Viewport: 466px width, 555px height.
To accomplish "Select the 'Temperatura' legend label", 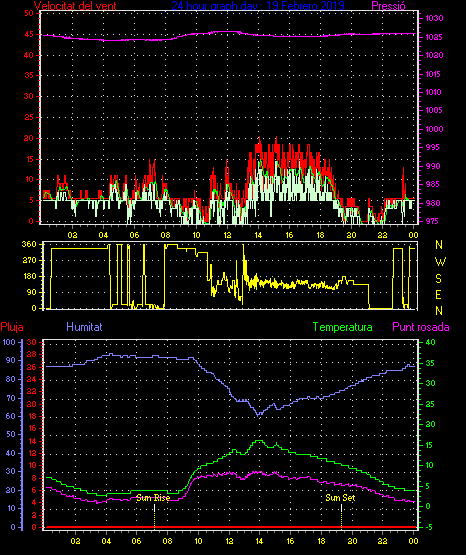I will 343,327.
